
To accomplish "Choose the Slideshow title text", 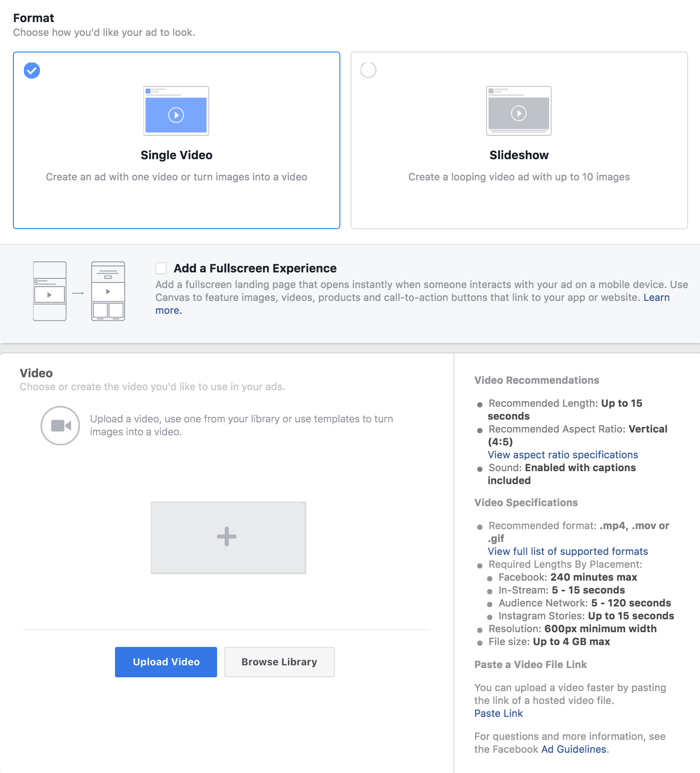I will [519, 156].
